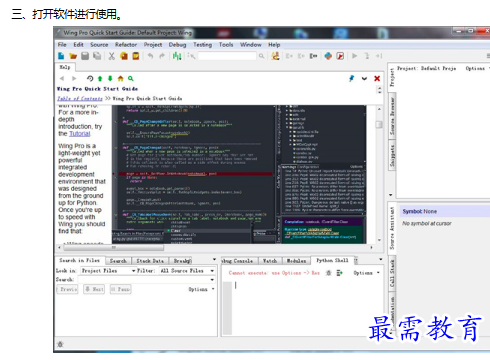
Task: Click the New File toolbar icon
Action: tap(61, 56)
